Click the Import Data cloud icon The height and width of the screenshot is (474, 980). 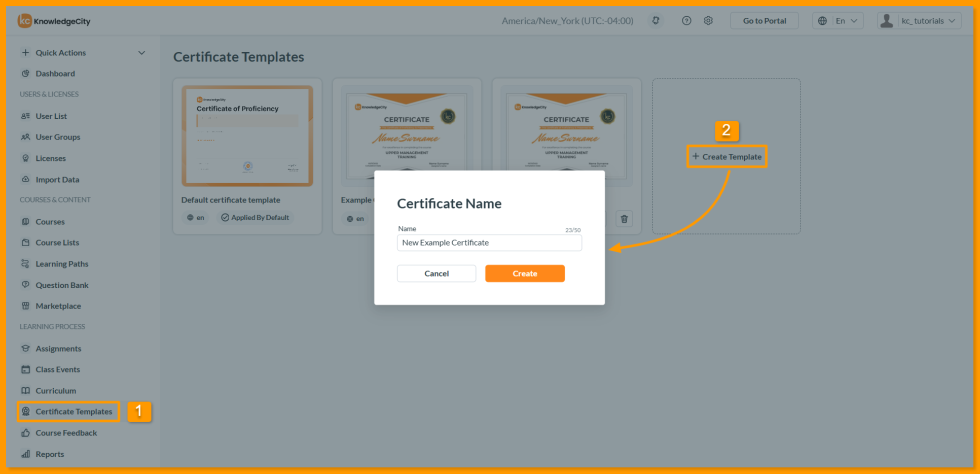[25, 180]
